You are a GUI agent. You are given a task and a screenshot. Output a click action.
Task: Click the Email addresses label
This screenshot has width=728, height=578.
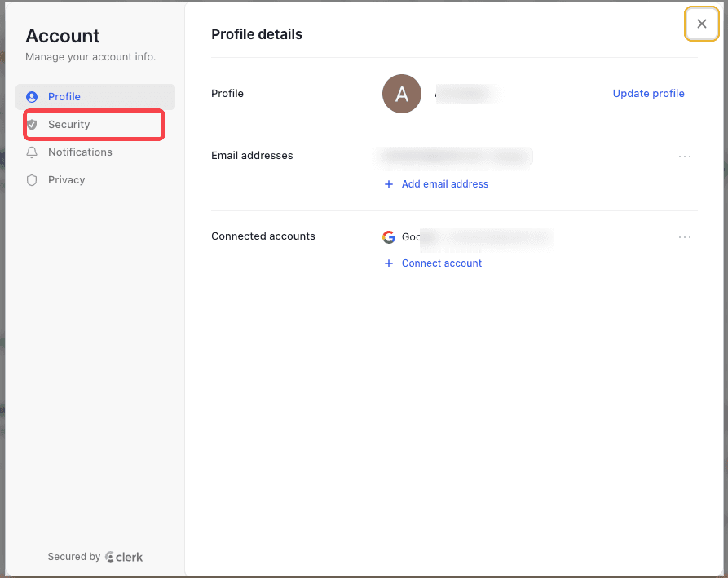pos(252,156)
